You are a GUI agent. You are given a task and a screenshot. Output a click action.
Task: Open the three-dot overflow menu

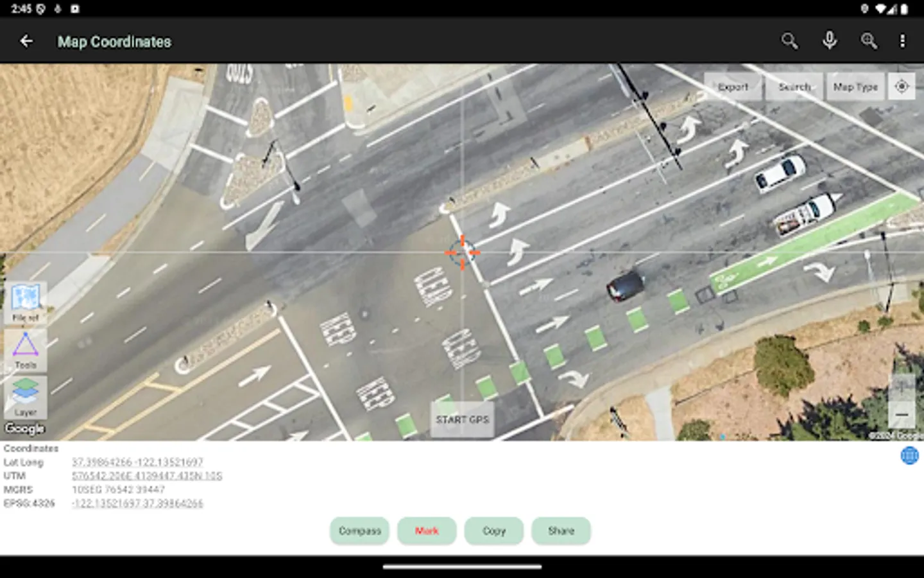[902, 41]
